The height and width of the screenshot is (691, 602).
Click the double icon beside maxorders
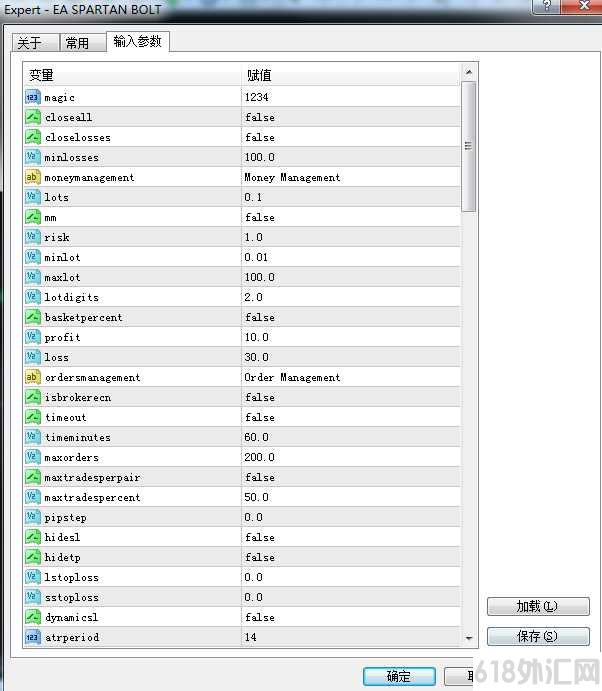tap(33, 457)
